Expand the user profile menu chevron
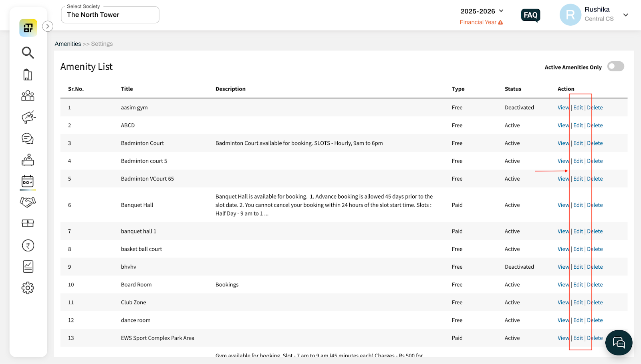This screenshot has height=364, width=641. point(626,15)
